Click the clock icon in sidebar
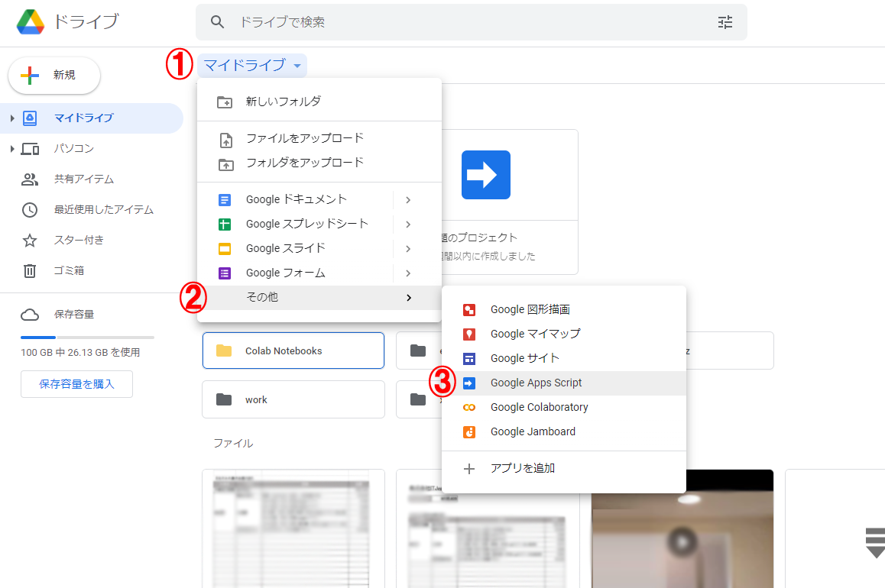This screenshot has height=588, width=885. coord(29,210)
